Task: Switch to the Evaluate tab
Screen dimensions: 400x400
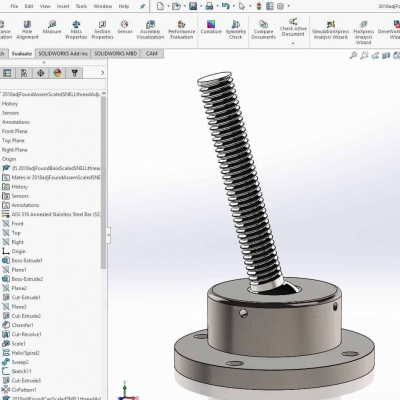Action: [22, 53]
